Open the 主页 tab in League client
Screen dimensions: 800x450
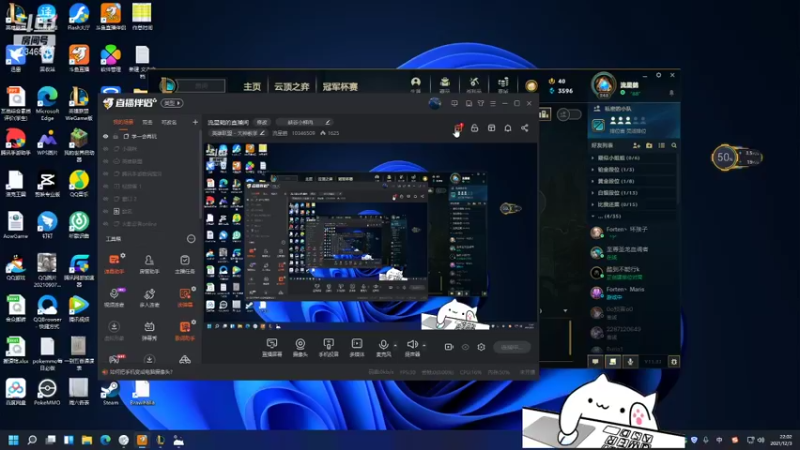pos(252,86)
